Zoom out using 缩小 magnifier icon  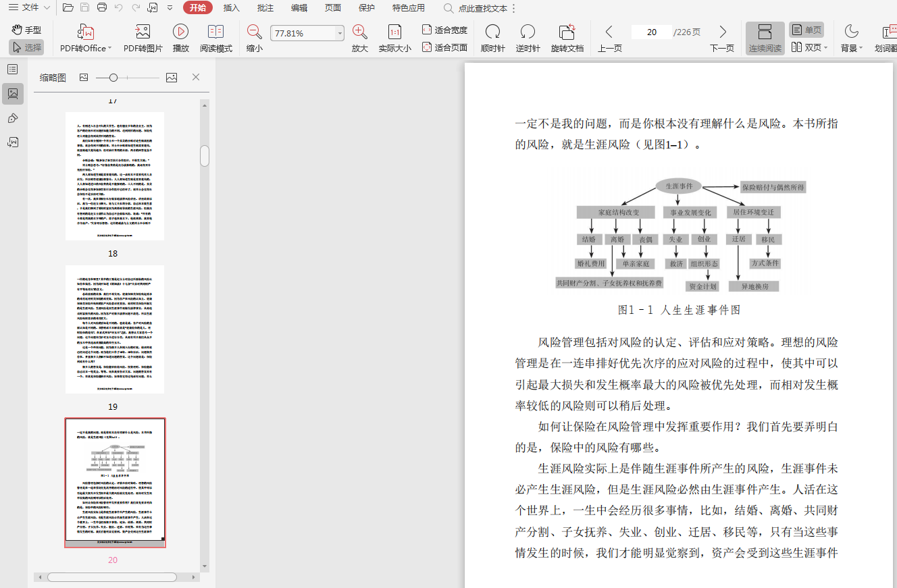coord(254,32)
